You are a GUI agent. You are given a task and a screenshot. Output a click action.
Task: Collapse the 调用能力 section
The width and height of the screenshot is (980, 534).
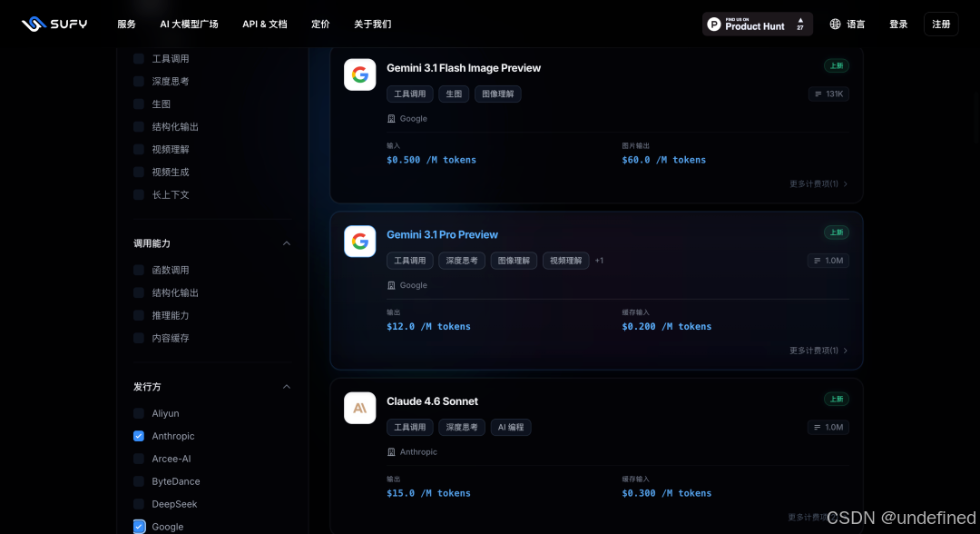click(286, 243)
